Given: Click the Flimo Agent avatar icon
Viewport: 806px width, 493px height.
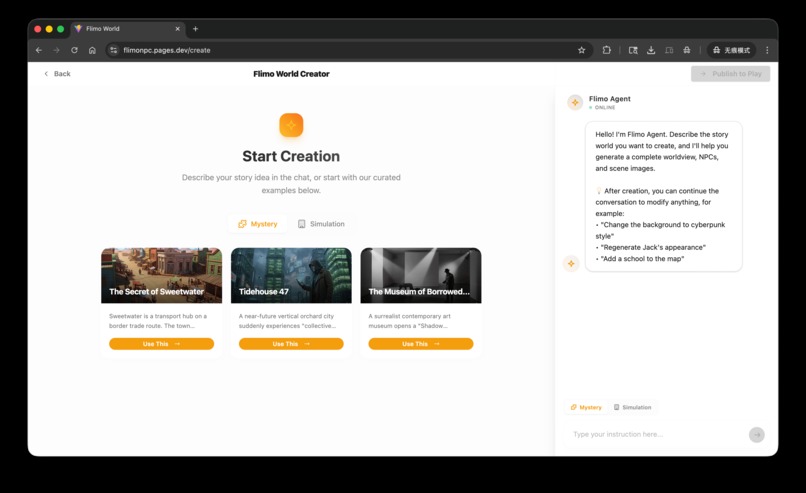Looking at the screenshot, I should (575, 102).
